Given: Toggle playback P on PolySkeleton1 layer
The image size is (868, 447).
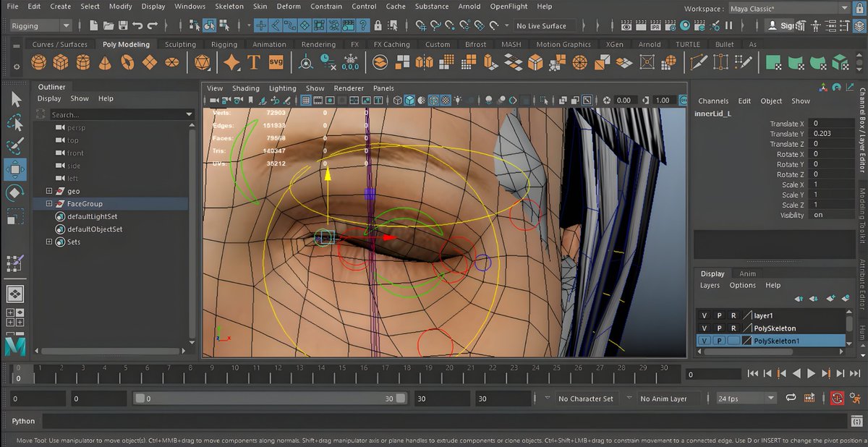Looking at the screenshot, I should [719, 341].
